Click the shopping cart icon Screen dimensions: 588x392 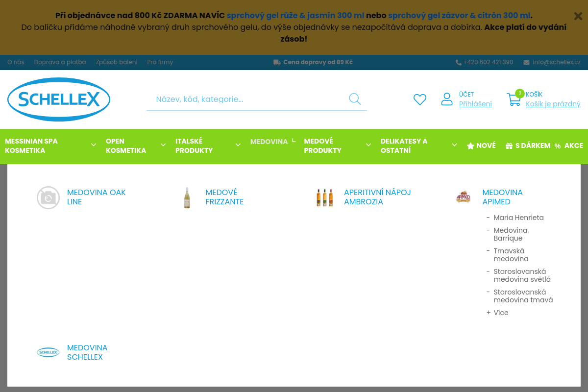tap(514, 99)
